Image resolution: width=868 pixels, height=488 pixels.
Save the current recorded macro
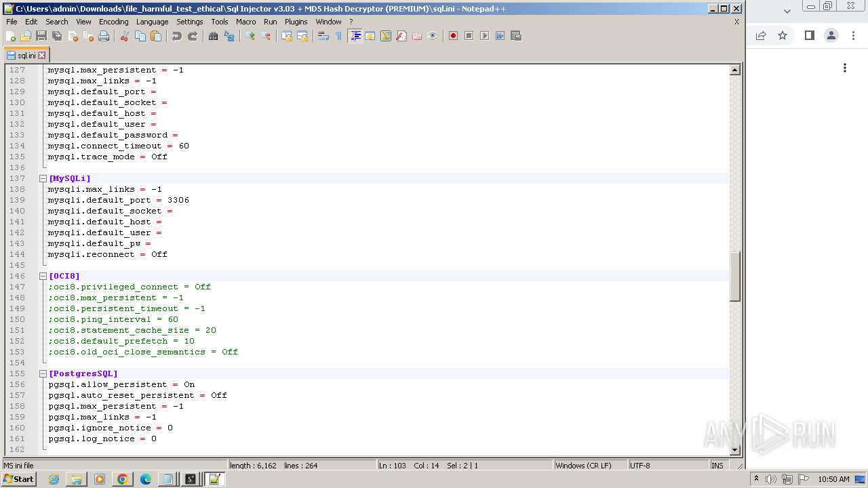515,36
